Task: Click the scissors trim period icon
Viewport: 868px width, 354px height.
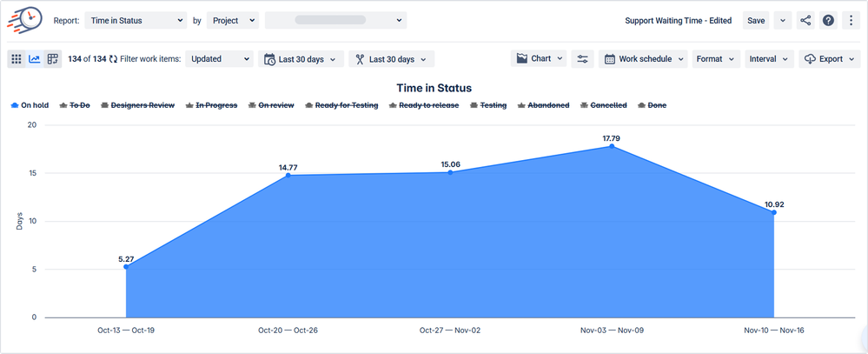Action: [x=360, y=59]
